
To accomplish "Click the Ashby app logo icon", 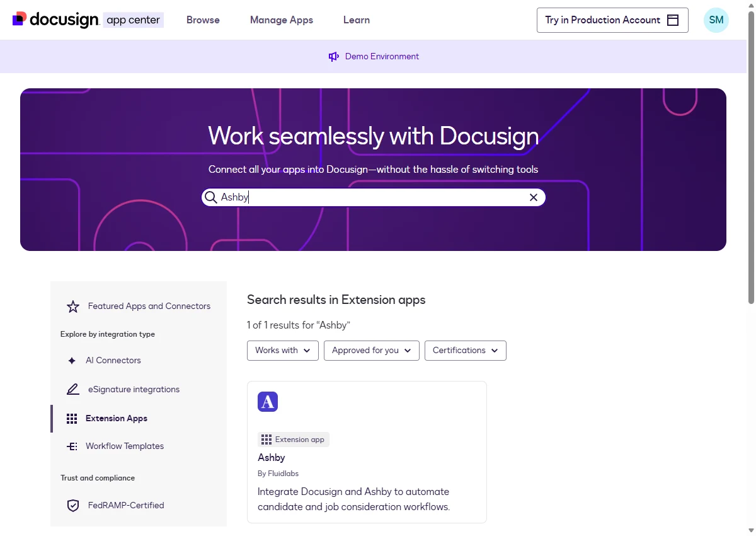I will [x=268, y=402].
